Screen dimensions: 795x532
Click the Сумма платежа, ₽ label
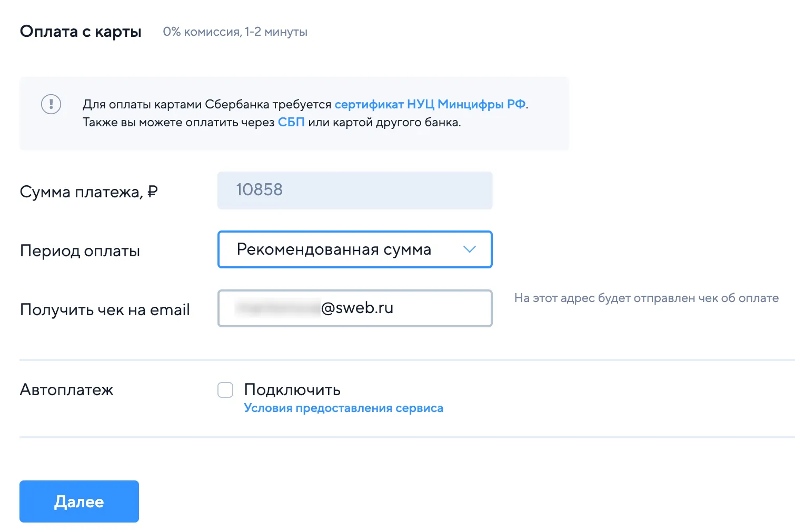tap(88, 192)
